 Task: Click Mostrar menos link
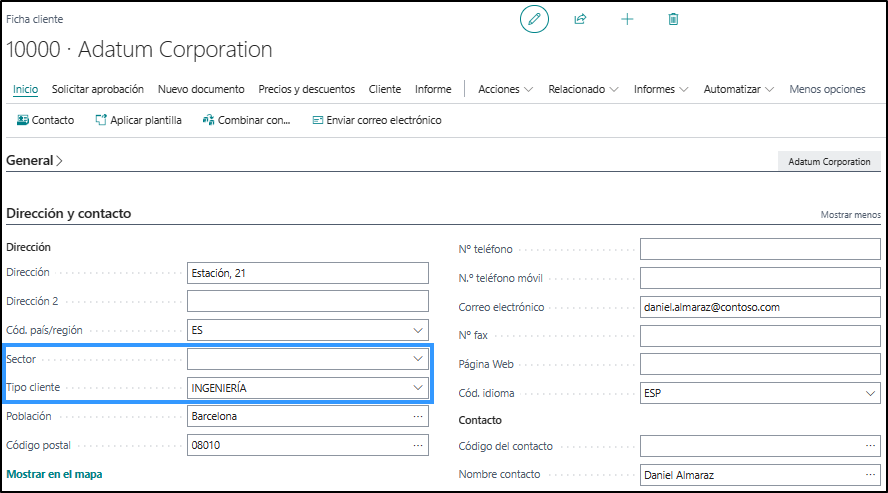click(x=851, y=215)
